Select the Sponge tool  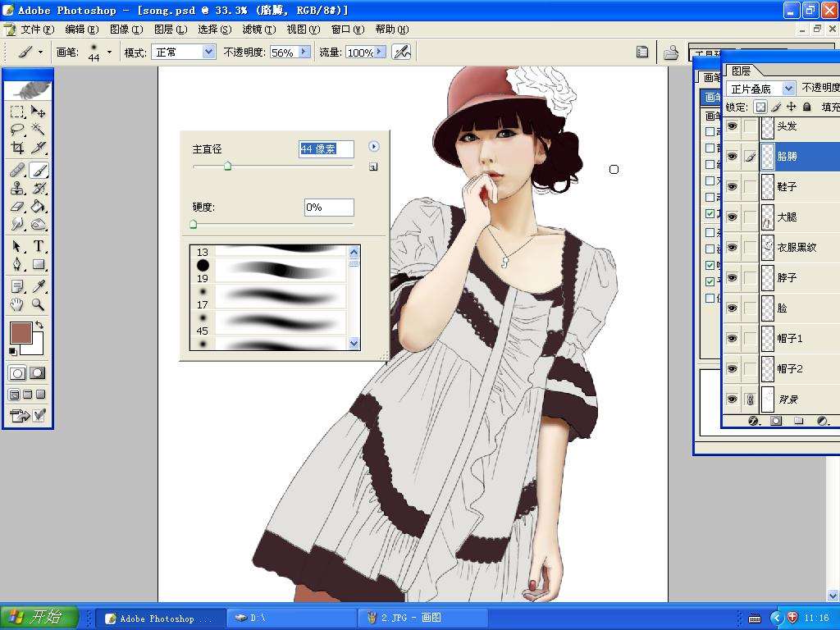click(38, 224)
